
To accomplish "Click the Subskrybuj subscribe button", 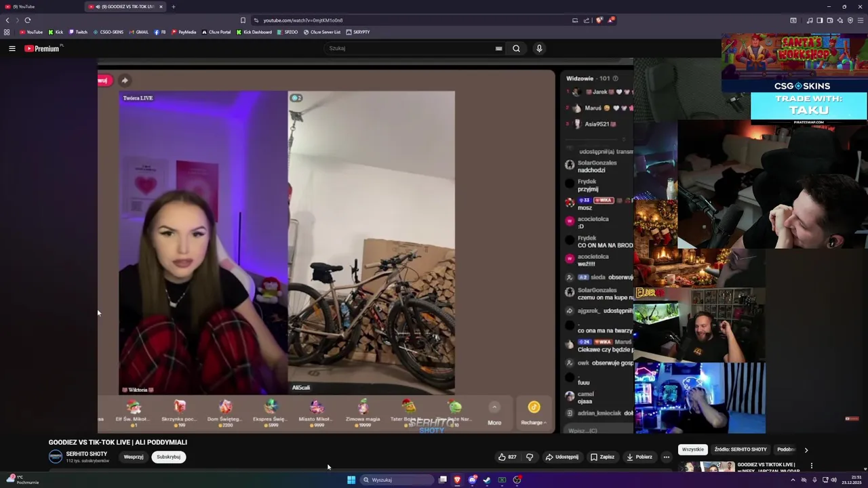I will tap(168, 457).
